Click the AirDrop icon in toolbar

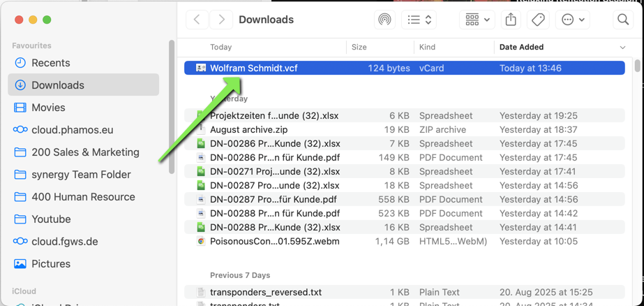coord(384,20)
